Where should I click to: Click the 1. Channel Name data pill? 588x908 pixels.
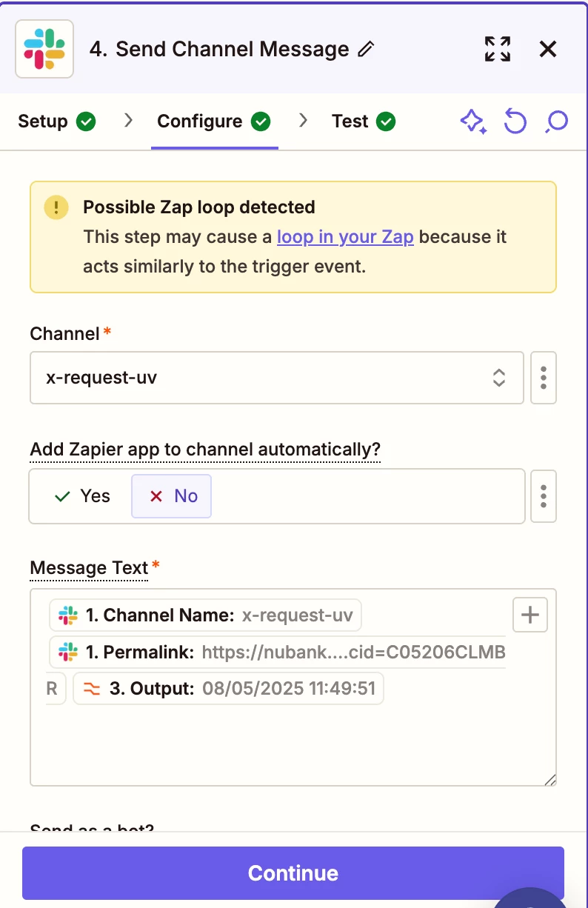click(x=205, y=615)
